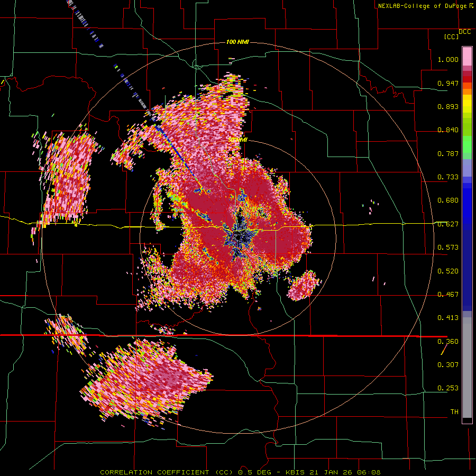Viewport: 476px width, 476px height.
Task: Select the 0.360 scale value
Action: (x=448, y=342)
